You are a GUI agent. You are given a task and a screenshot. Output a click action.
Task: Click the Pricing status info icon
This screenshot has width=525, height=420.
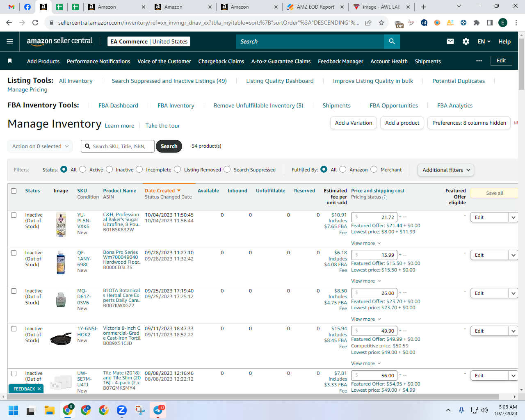[x=385, y=198]
